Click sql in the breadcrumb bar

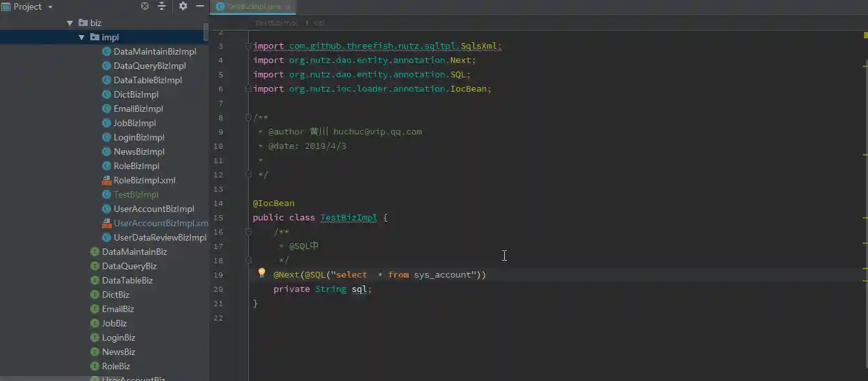pyautogui.click(x=318, y=22)
